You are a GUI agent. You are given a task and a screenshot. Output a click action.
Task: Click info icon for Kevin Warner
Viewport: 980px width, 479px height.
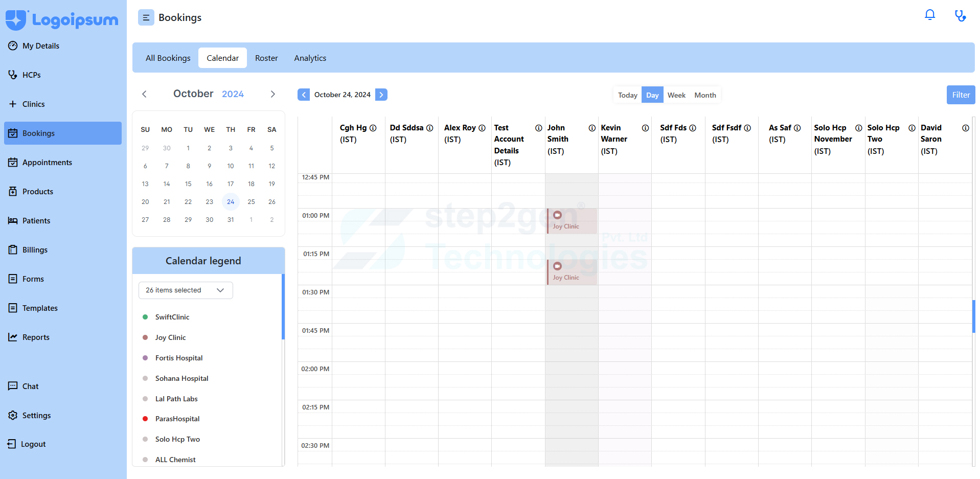point(646,128)
